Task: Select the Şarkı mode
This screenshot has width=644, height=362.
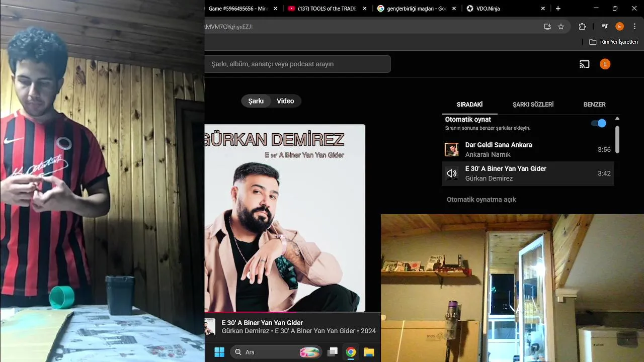Action: point(256,101)
